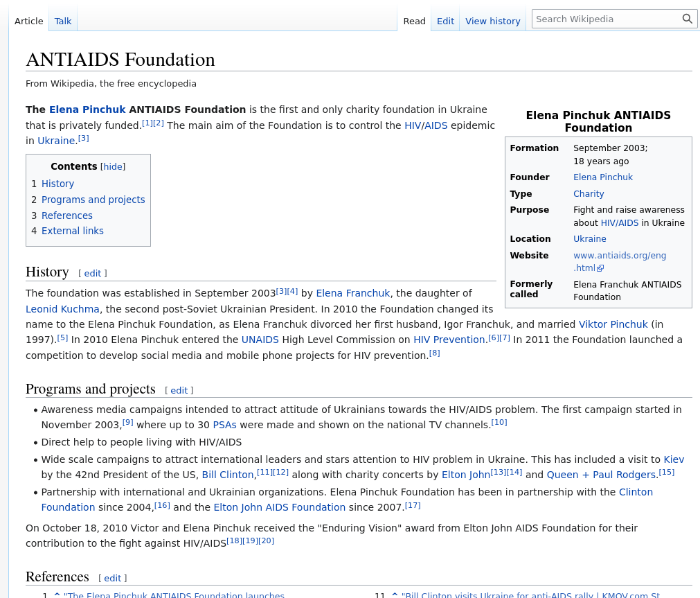Jump to citation [5] in History
700x598 pixels.
(x=62, y=337)
